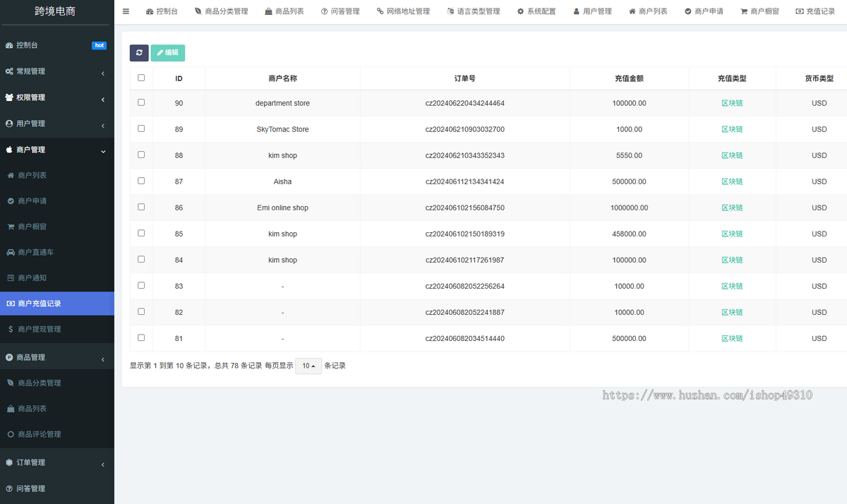
Task: Open the top 充值记录 tab
Action: coord(815,11)
